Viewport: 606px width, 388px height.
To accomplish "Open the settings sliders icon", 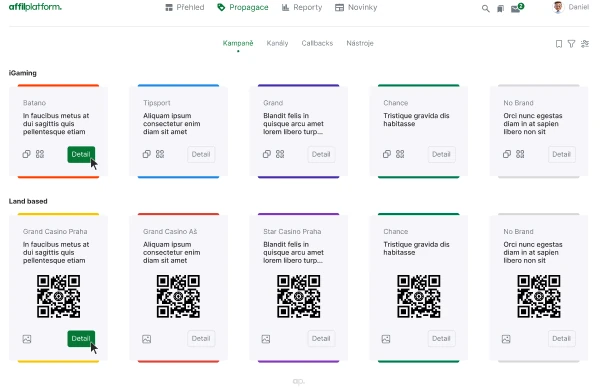I will coord(585,44).
